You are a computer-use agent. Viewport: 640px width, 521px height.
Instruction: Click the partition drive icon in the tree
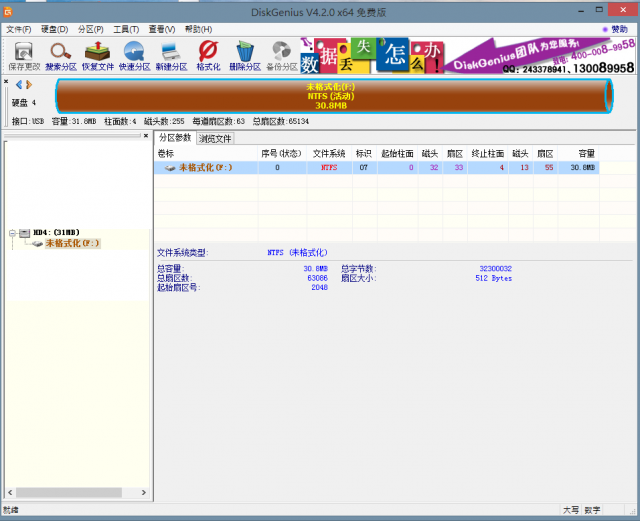38,244
